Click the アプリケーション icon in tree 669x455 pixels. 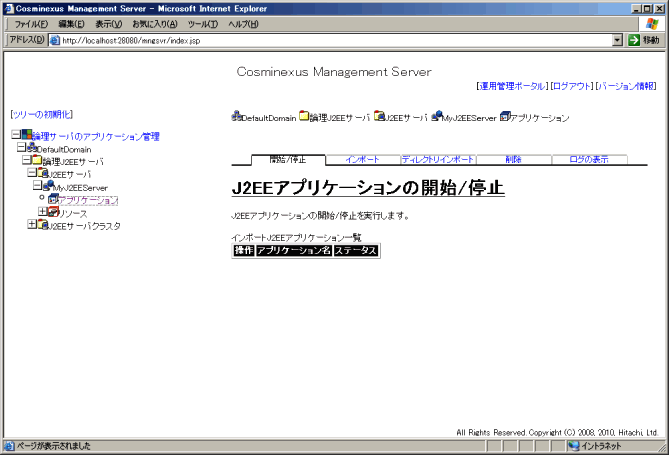(x=53, y=198)
